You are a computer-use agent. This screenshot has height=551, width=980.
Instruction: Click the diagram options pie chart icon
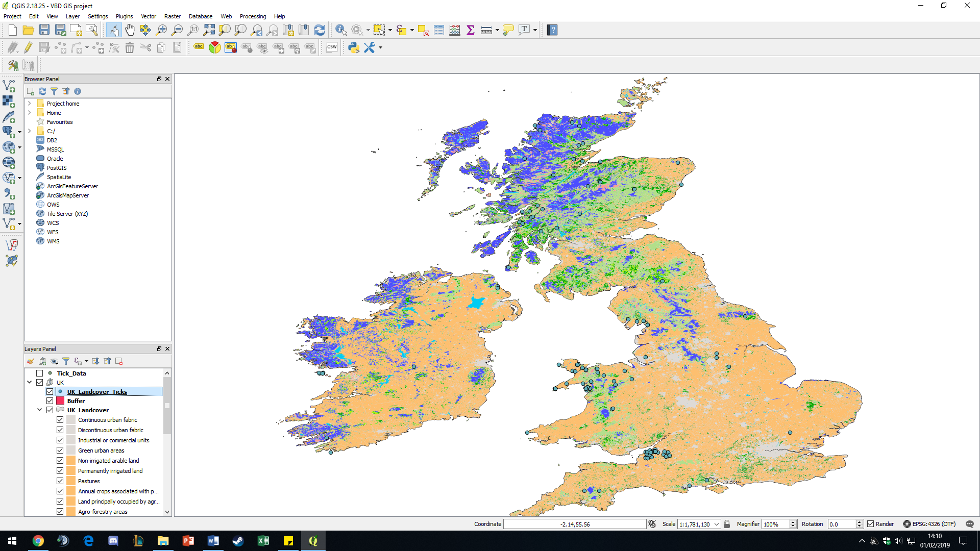(214, 47)
